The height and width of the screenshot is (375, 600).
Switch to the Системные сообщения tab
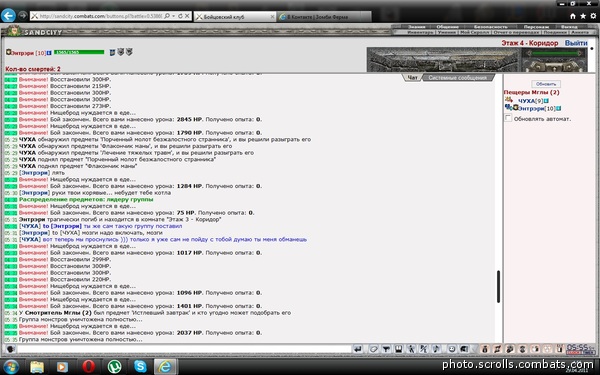458,78
